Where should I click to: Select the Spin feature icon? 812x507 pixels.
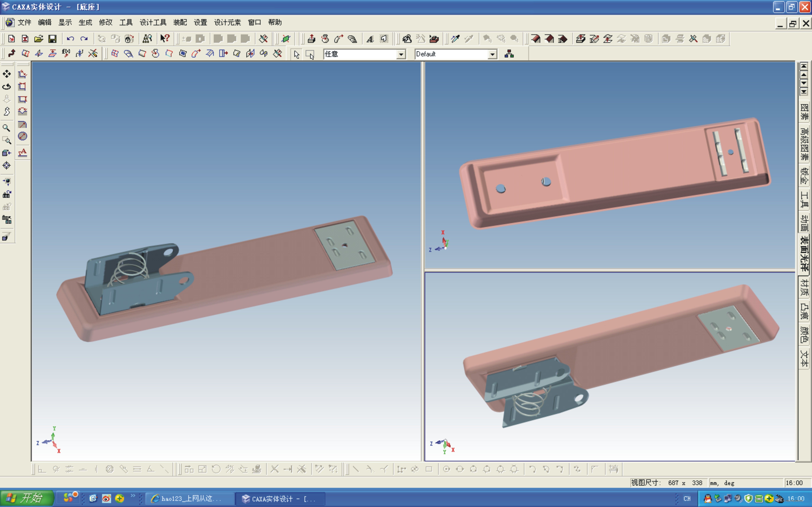(325, 39)
